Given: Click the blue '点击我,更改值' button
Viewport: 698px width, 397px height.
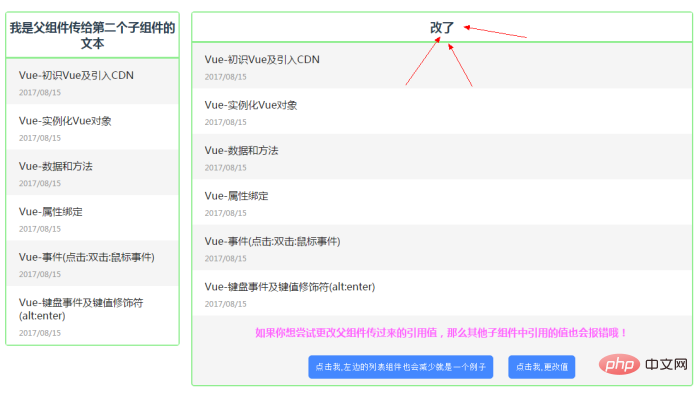Looking at the screenshot, I should tap(541, 367).
